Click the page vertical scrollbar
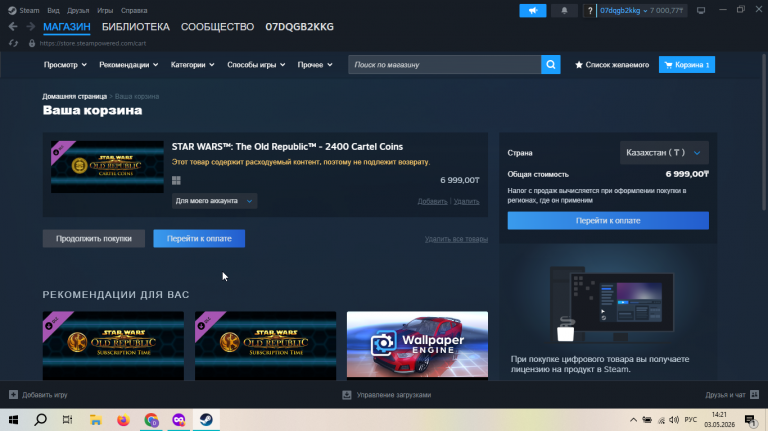The width and height of the screenshot is (768, 431). click(x=764, y=132)
